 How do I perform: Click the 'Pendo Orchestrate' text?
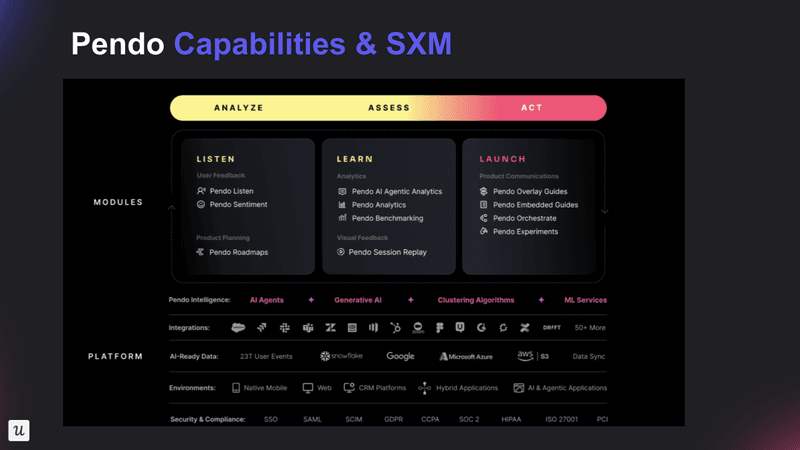coord(524,218)
